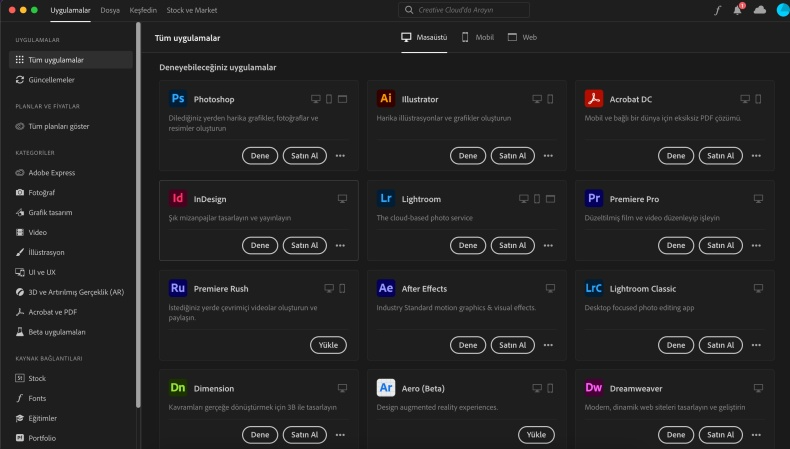Open the cloud sync status icon
The height and width of the screenshot is (449, 790).
tap(760, 10)
